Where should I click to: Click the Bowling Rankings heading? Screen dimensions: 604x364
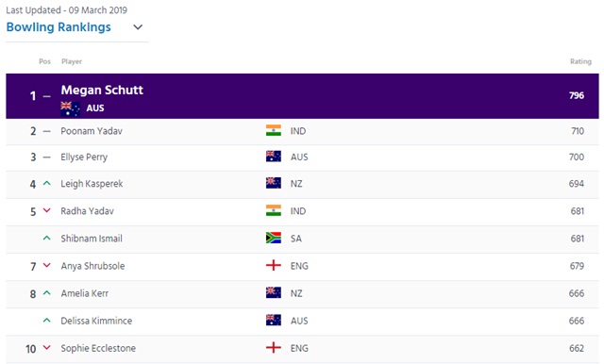tap(59, 27)
